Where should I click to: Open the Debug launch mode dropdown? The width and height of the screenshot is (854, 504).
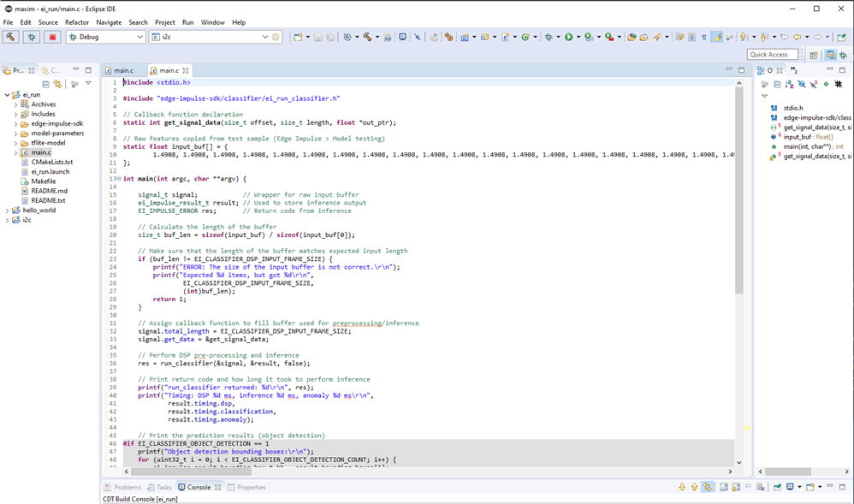pyautogui.click(x=139, y=38)
